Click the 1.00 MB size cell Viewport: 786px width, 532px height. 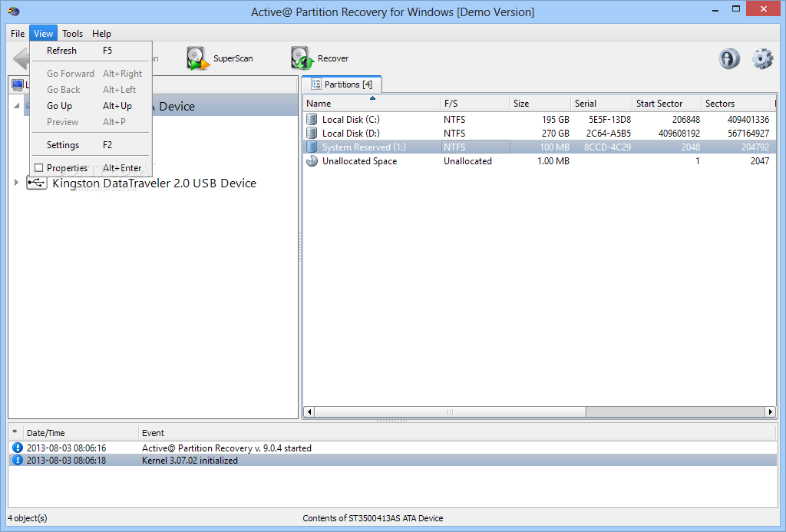553,161
